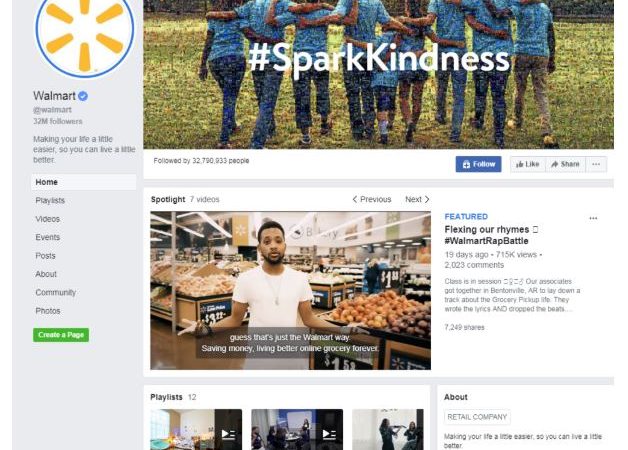Open the three-dot menu beside Share
This screenshot has height=450, width=628.
[x=596, y=164]
